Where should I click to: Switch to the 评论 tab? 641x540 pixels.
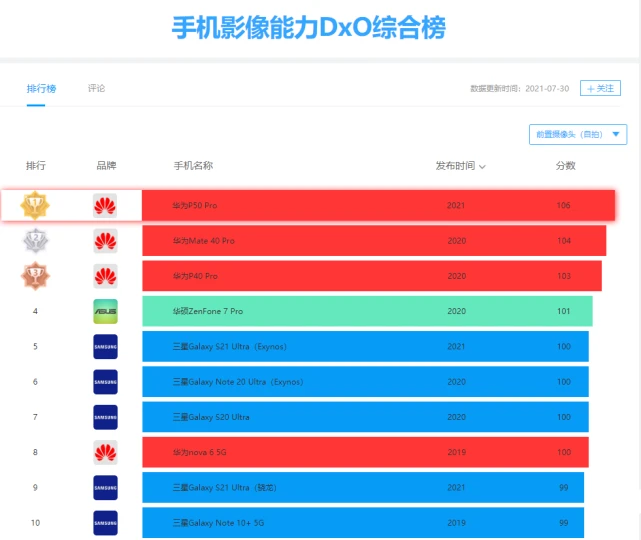coord(96,88)
